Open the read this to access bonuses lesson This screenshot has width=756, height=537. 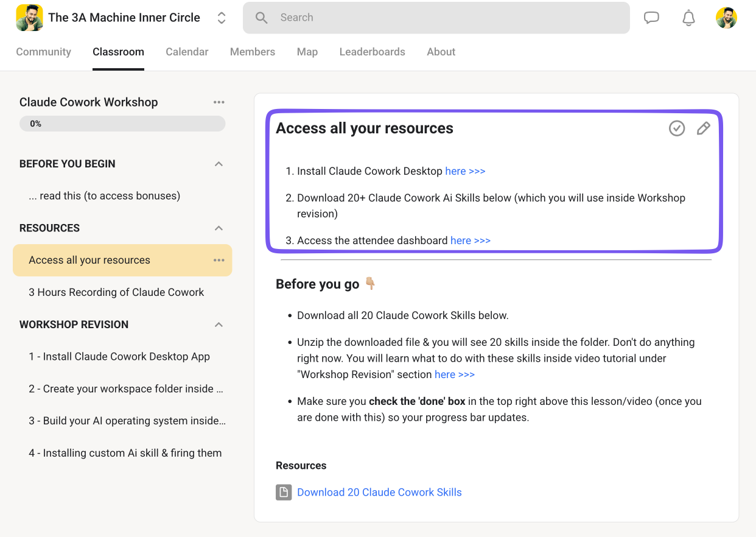point(104,196)
